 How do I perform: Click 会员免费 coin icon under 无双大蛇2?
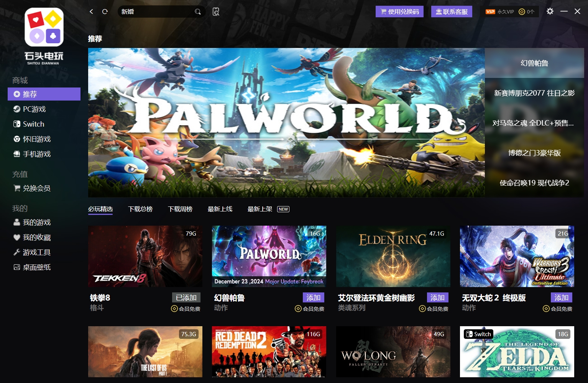tap(546, 309)
